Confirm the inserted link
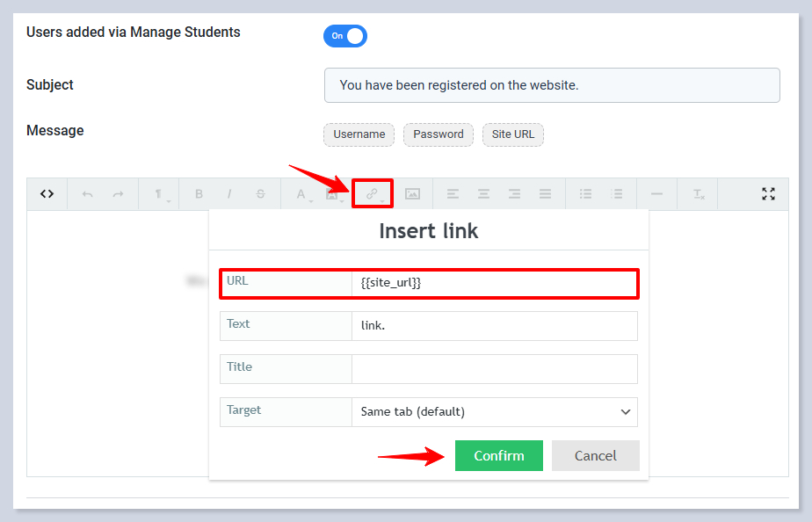The height and width of the screenshot is (522, 812). (498, 455)
